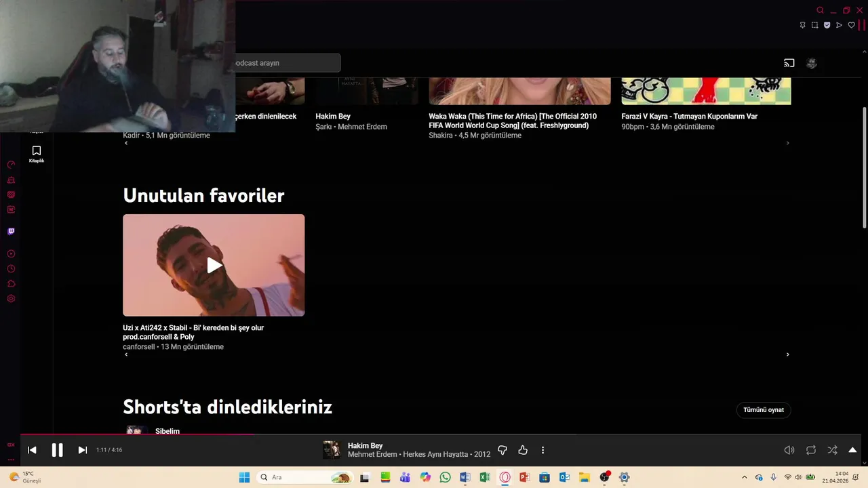Mute the player volume

pyautogui.click(x=789, y=450)
